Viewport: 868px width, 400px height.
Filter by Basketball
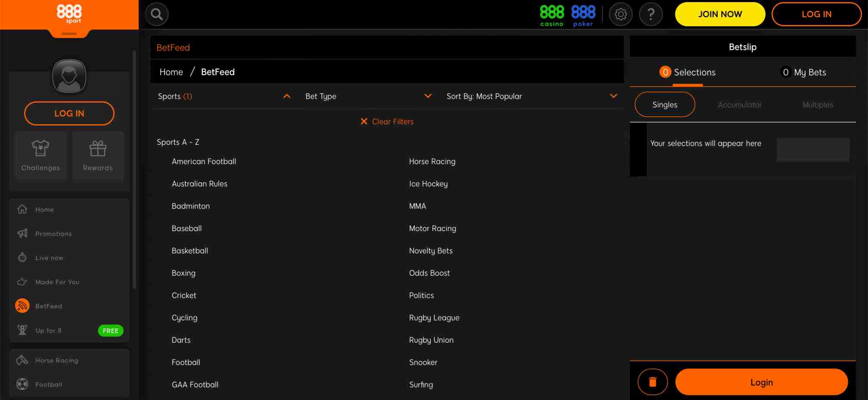point(190,251)
